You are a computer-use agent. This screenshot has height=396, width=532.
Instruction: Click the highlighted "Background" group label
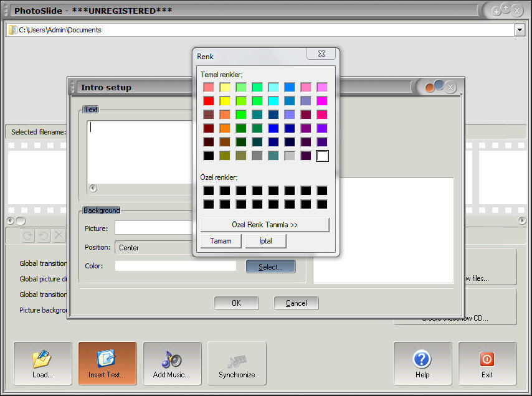102,210
